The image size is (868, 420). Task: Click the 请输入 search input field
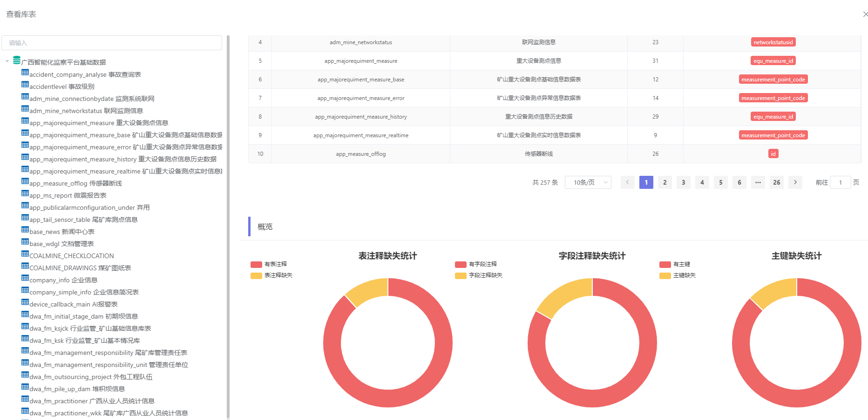112,43
